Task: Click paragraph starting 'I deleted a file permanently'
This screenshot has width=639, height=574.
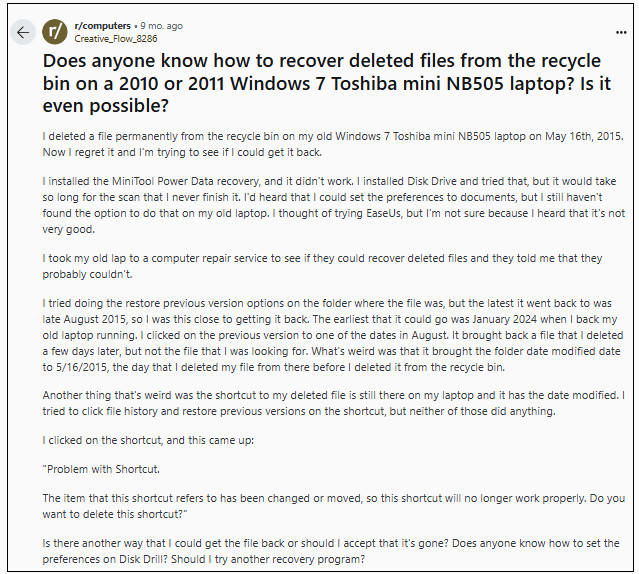Action: point(333,144)
